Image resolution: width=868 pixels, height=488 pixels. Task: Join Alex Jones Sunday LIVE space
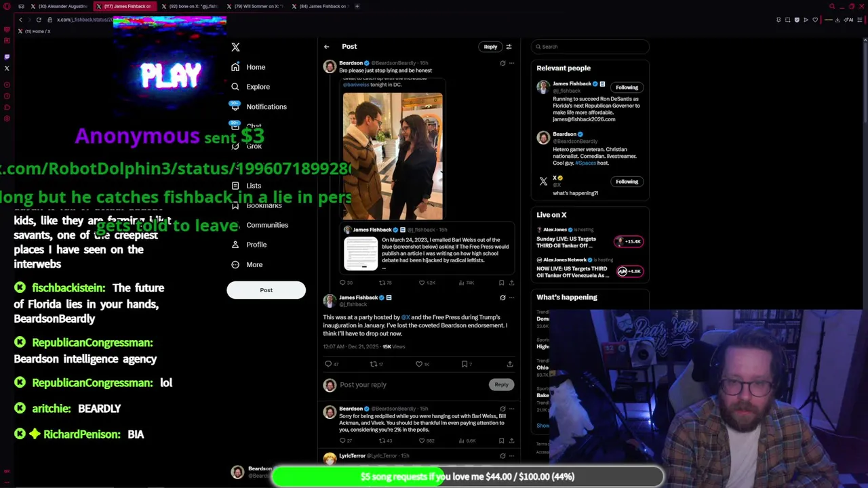tap(629, 241)
